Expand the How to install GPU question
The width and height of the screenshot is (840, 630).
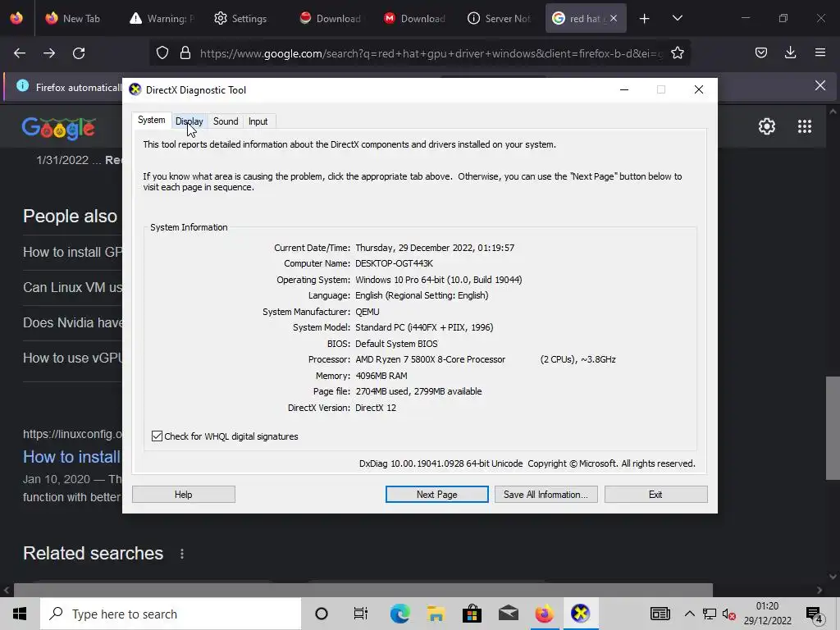pos(72,252)
